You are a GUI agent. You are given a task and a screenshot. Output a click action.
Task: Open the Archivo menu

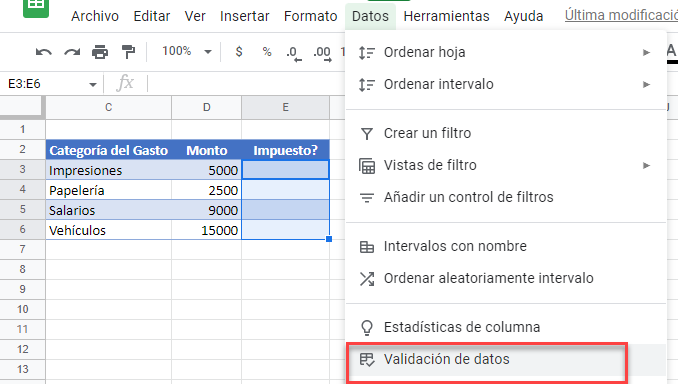click(x=95, y=16)
